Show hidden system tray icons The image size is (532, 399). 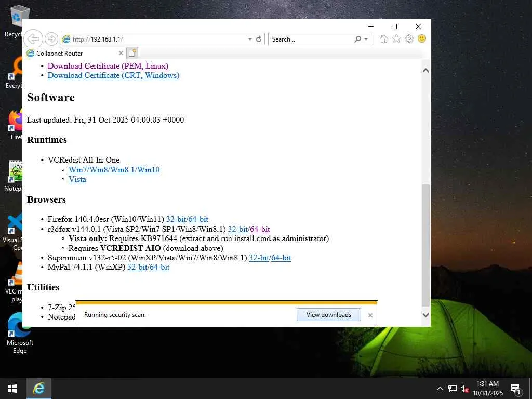coord(440,389)
